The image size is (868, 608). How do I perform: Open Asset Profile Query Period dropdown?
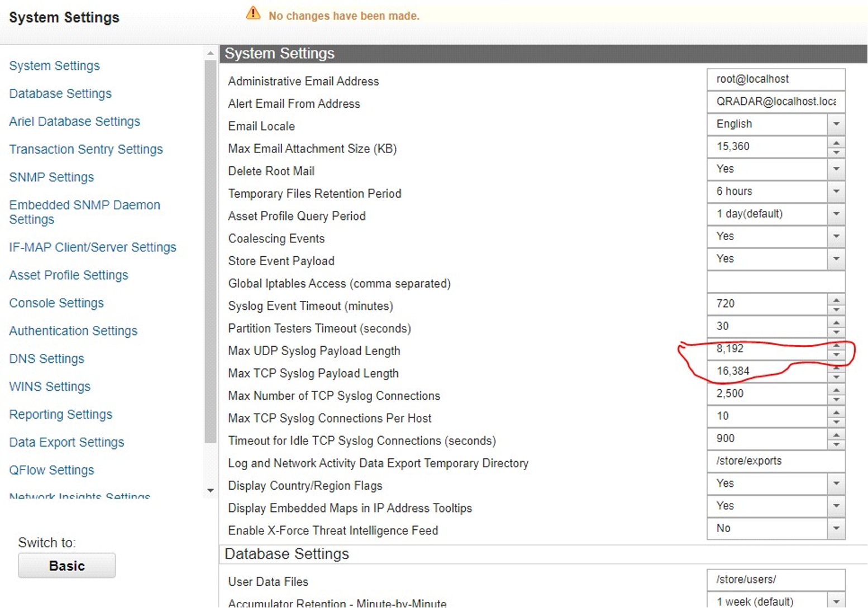836,214
